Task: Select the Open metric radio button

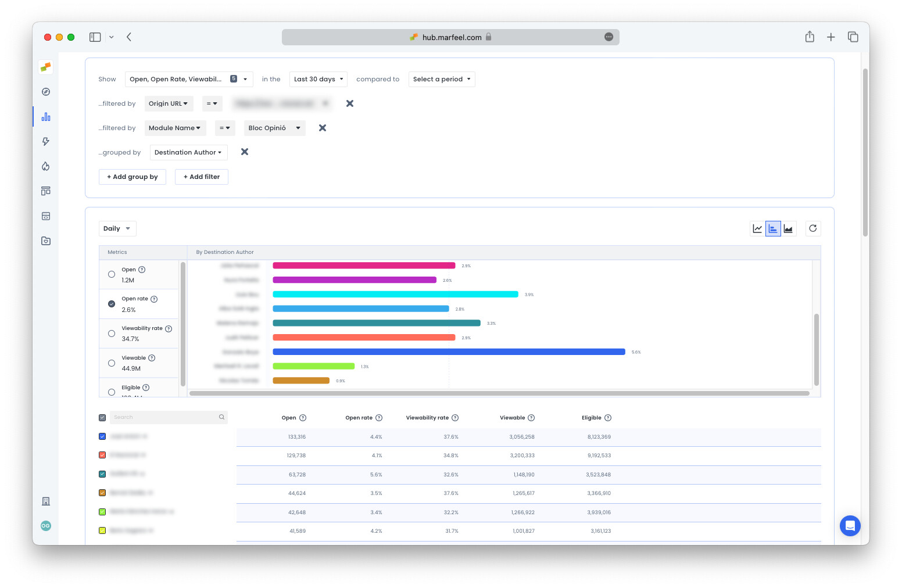Action: coord(112,274)
